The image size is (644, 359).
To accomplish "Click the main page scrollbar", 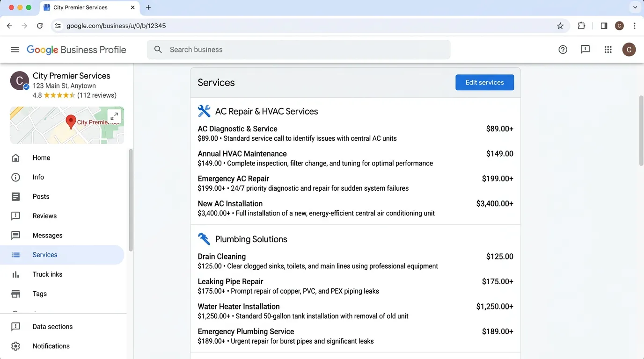I will pyautogui.click(x=641, y=130).
